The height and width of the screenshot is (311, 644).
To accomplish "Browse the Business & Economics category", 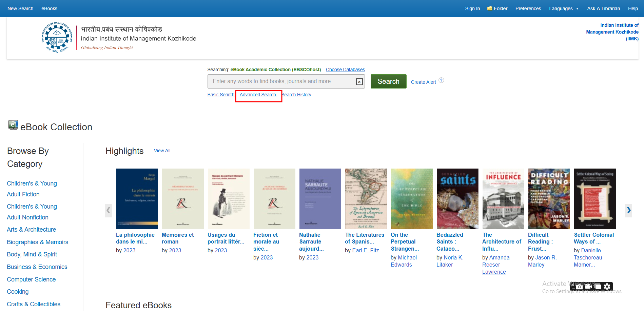I will coord(37,267).
